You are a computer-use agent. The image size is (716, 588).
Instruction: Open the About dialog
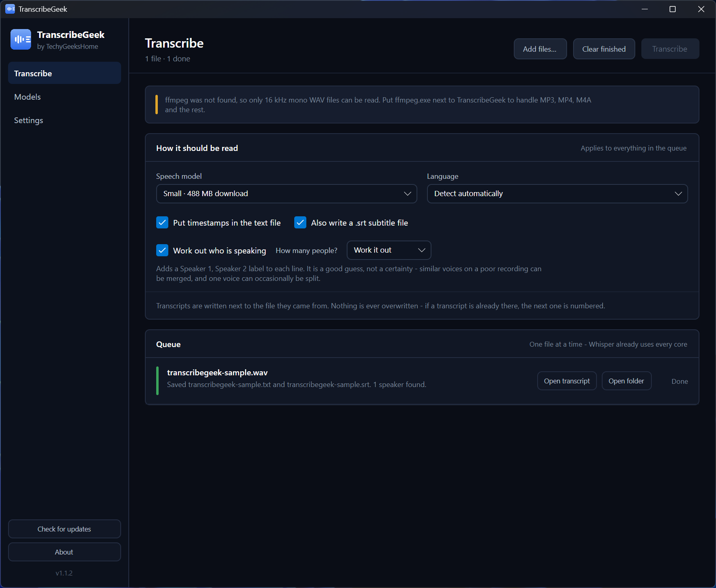pos(65,552)
